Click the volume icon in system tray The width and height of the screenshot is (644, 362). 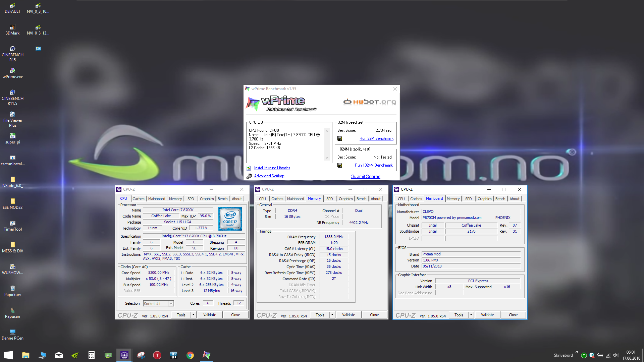click(x=615, y=355)
